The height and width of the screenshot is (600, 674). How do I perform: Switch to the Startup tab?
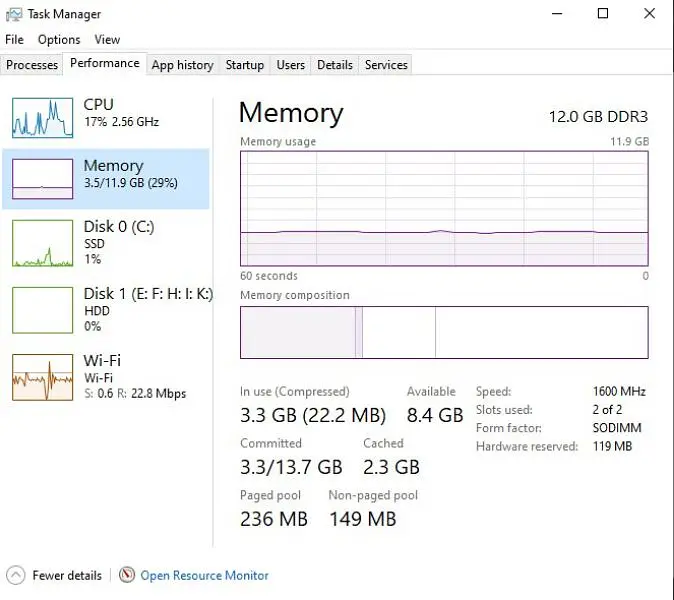[x=245, y=65]
